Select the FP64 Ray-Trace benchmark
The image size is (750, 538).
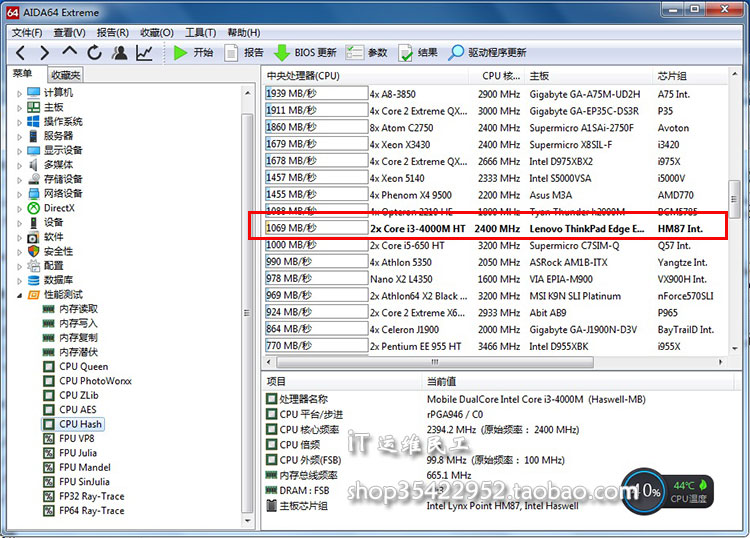[92, 510]
